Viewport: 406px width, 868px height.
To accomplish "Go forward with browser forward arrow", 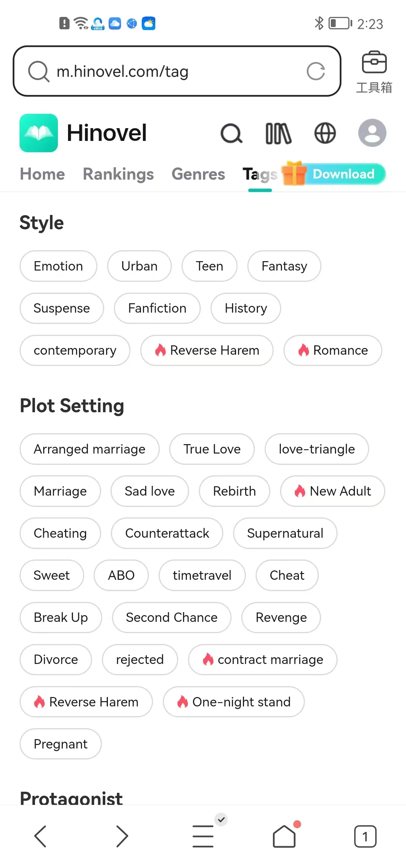I will tap(122, 836).
